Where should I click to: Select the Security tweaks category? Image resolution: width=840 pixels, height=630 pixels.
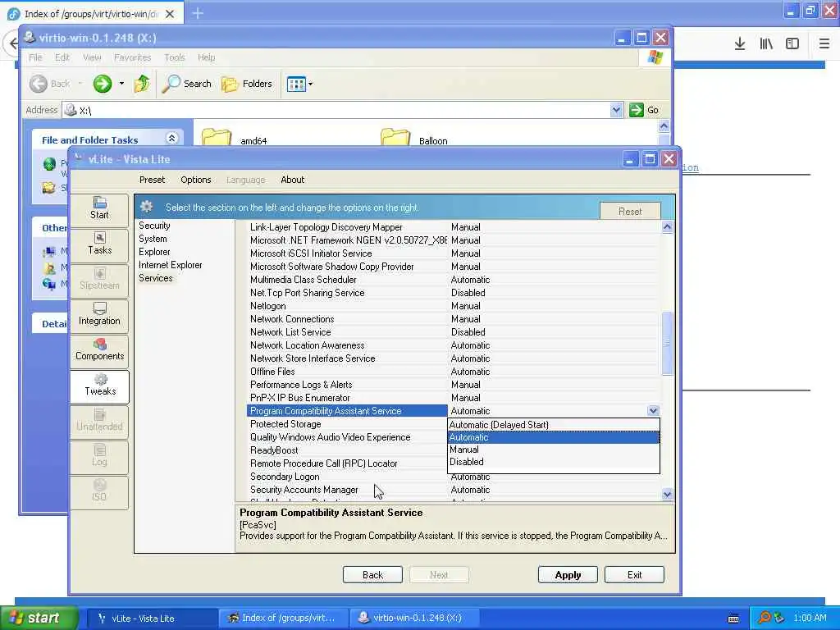(x=154, y=226)
